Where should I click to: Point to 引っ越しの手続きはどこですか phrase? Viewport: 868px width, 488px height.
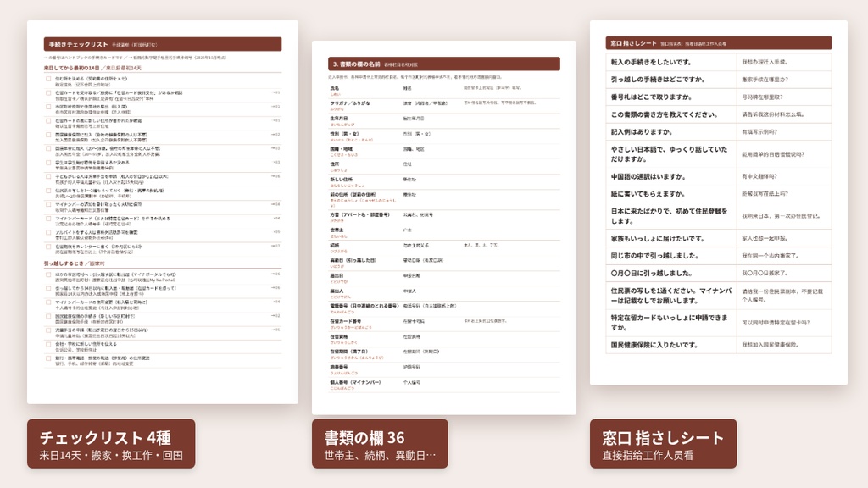(658, 79)
